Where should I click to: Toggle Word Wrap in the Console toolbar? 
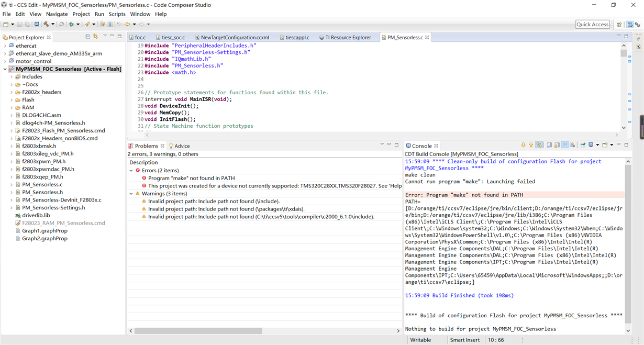point(565,145)
